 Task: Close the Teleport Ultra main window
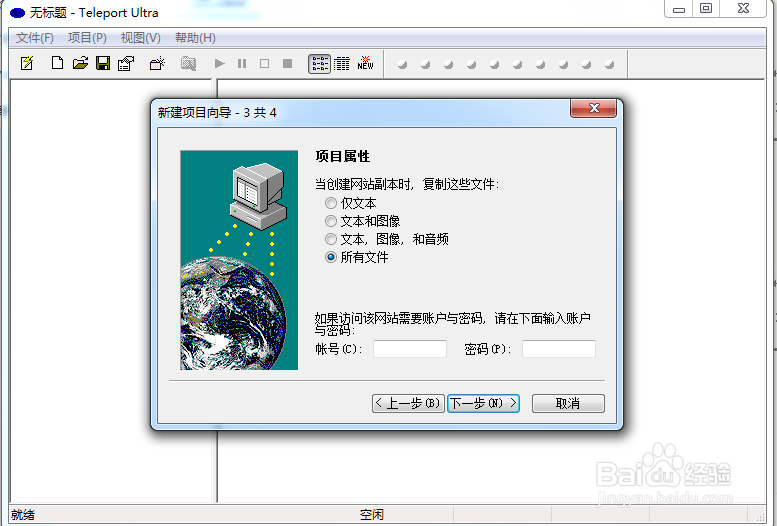pyautogui.click(x=743, y=9)
